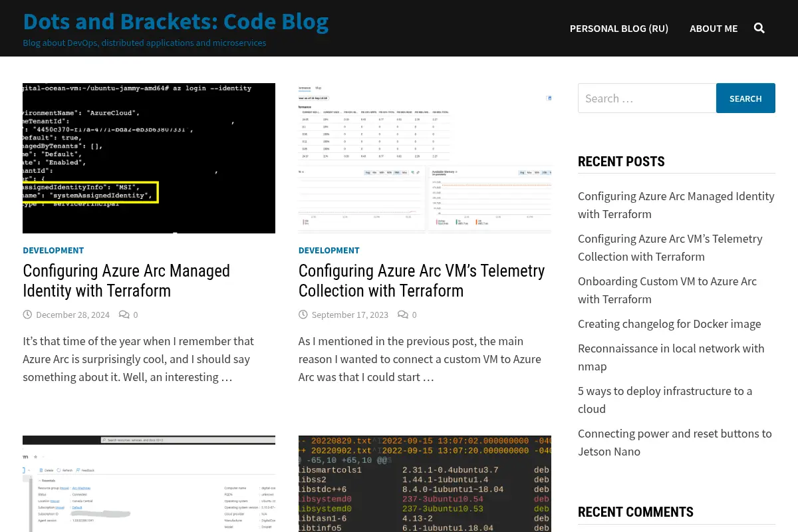Viewport: 798px width, 532px height.
Task: Open terminal screenshot thumbnail of Managed Identity post
Action: coord(149,158)
